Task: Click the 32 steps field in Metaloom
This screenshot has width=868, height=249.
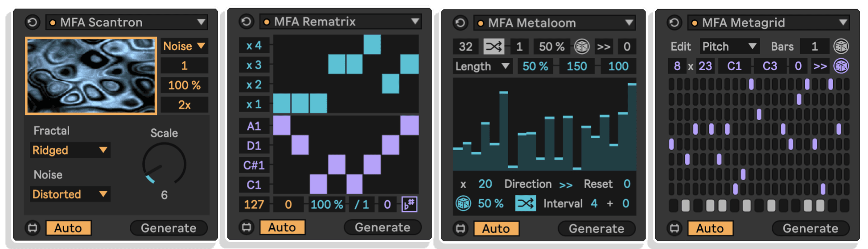Action: [x=466, y=46]
